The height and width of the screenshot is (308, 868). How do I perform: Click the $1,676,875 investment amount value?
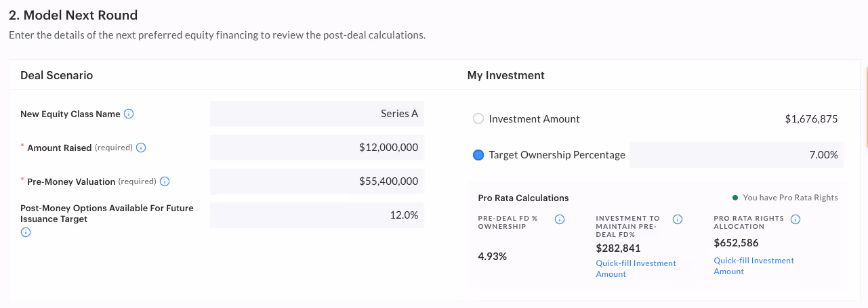point(811,119)
